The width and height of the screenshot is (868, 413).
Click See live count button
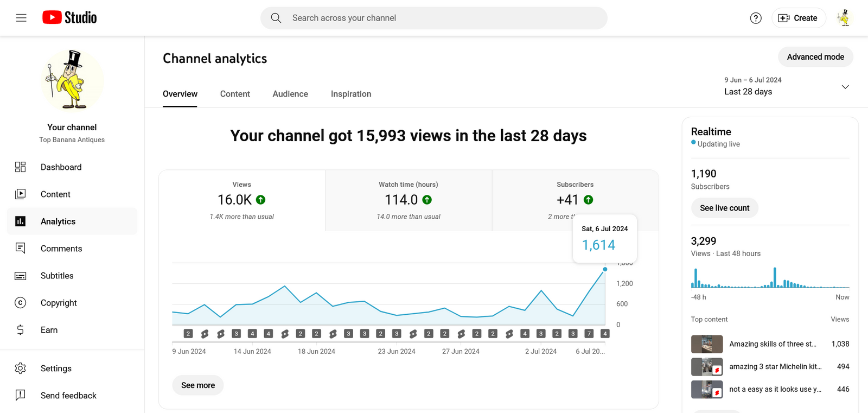point(724,208)
